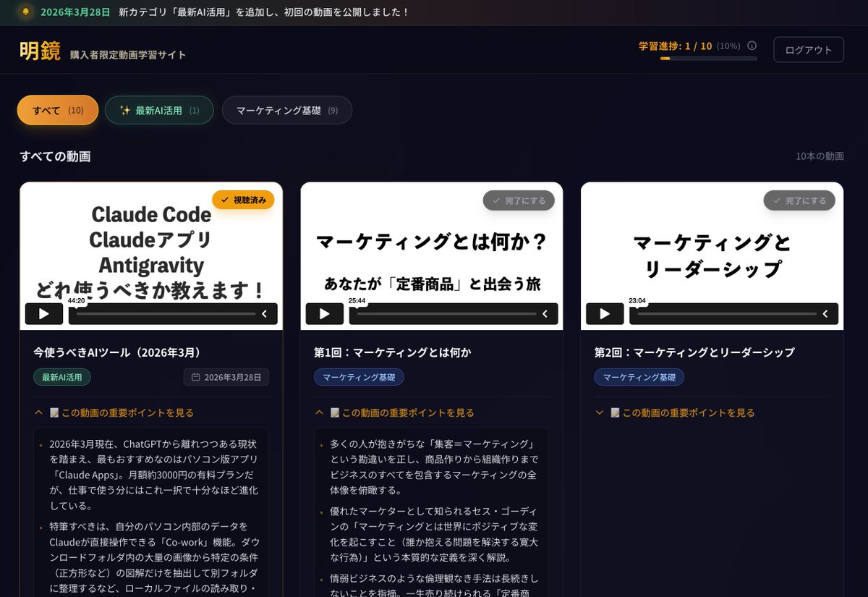Play the マーケティングとリーダーシップ video
868x597 pixels.
605,313
